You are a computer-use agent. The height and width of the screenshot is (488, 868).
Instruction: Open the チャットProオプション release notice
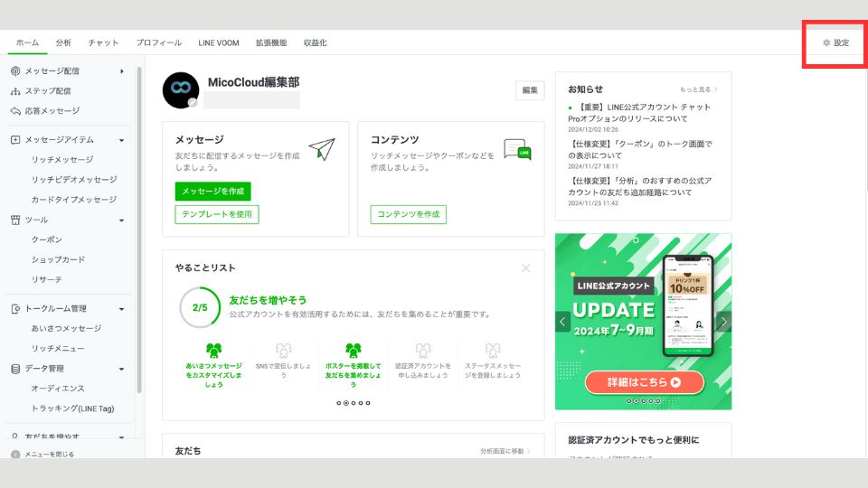(x=639, y=113)
